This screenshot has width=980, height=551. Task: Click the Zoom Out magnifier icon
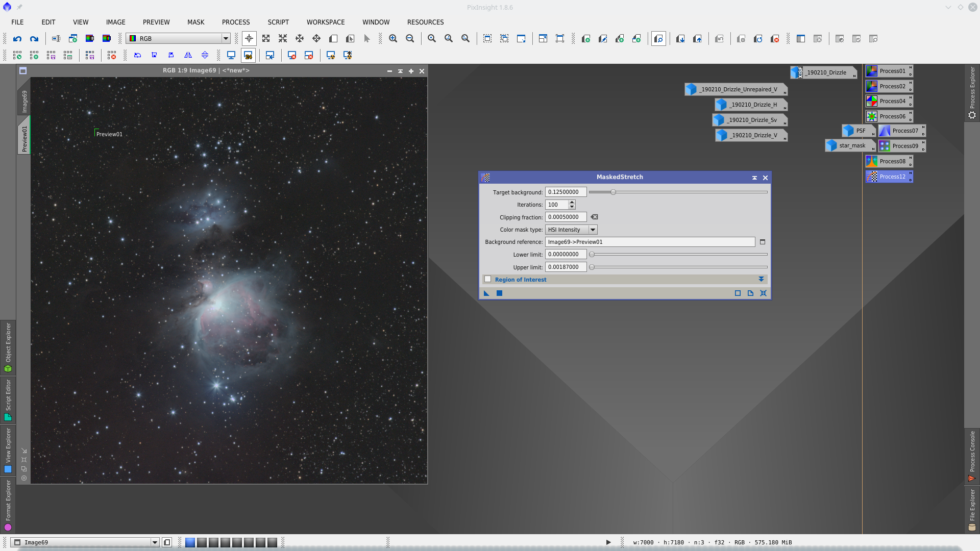click(410, 39)
